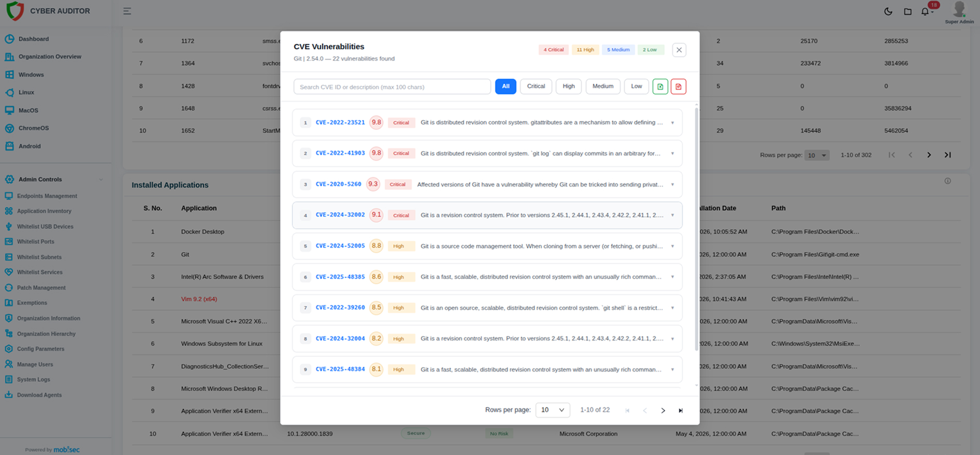The image size is (980, 455).
Task: Toggle dark mode moon icon
Action: (888, 11)
